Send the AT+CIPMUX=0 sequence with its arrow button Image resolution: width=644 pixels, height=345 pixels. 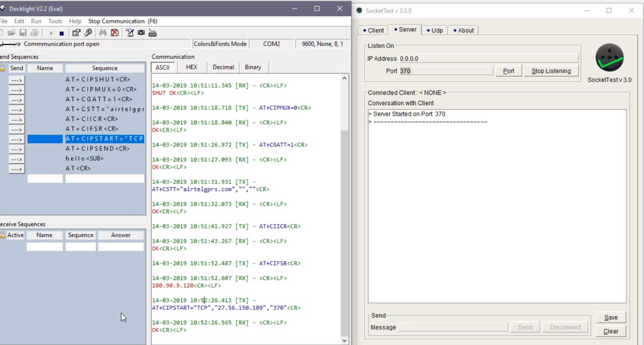tap(17, 90)
